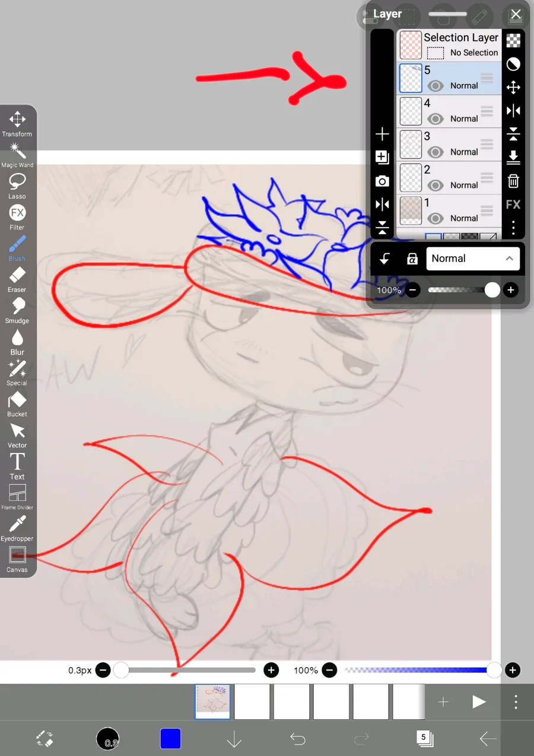This screenshot has height=756, width=534.
Task: Select layer 2 in Layer panel
Action: (449, 178)
